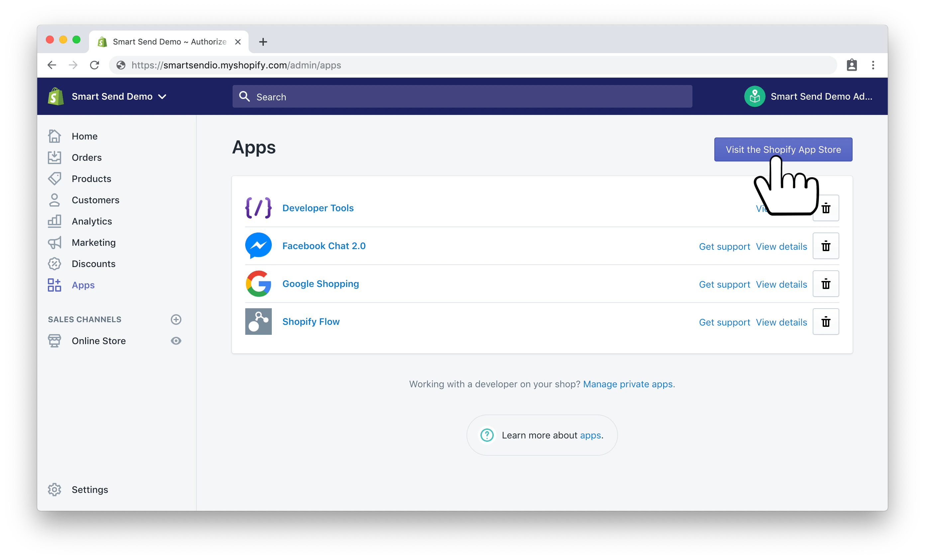
Task: View online store with eye icon
Action: [176, 341]
